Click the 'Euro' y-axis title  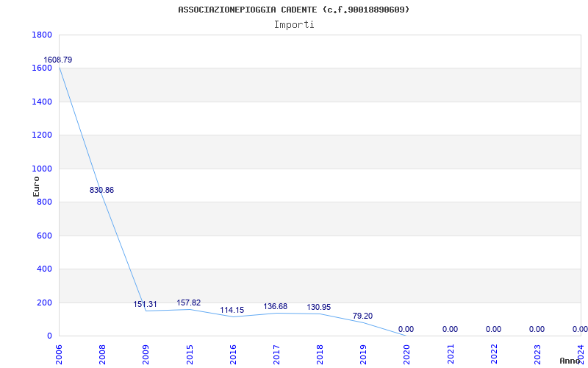click(36, 186)
